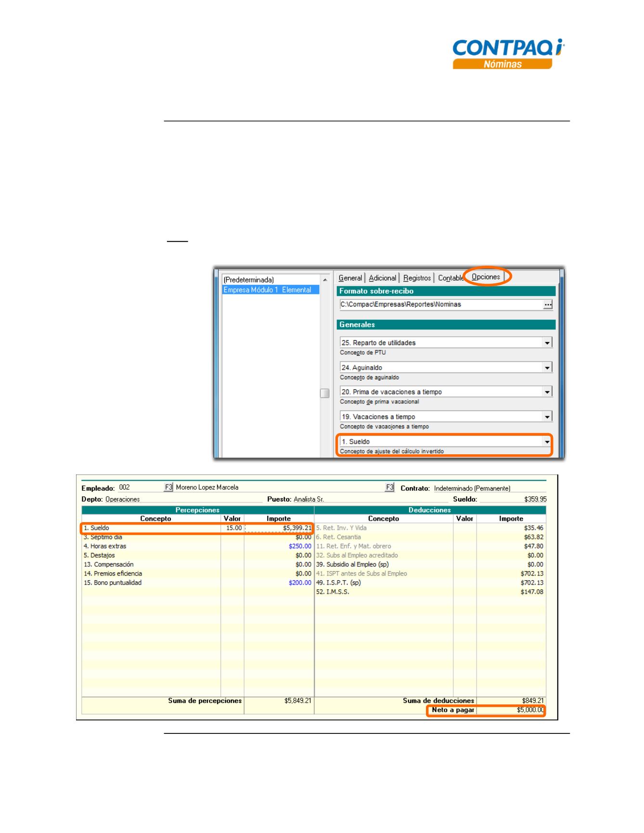Image resolution: width=644 pixels, height=833 pixels.
Task: Expand the vacaciones a tiempo concept dropdown arrow
Action: pyautogui.click(x=547, y=417)
